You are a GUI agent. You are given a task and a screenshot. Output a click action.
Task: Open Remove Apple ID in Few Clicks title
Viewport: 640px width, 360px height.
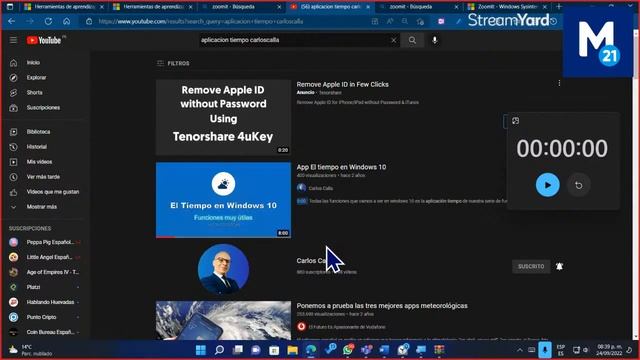click(x=342, y=84)
